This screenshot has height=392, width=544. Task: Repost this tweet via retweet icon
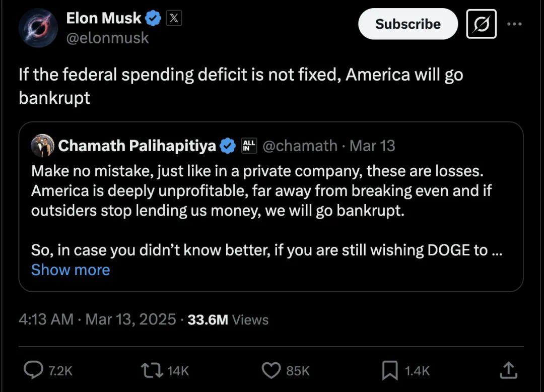(152, 370)
